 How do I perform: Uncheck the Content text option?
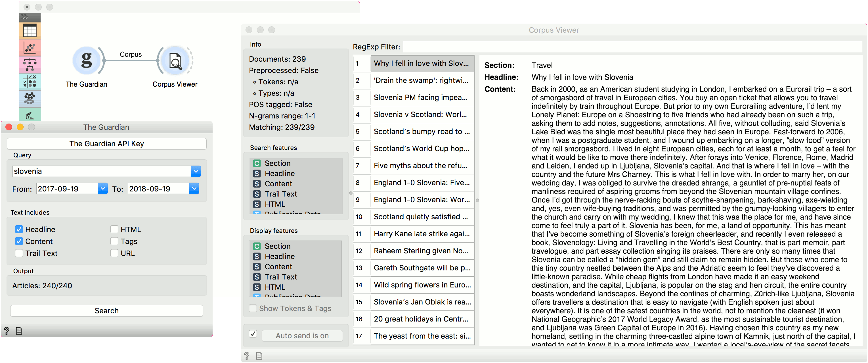pos(19,241)
